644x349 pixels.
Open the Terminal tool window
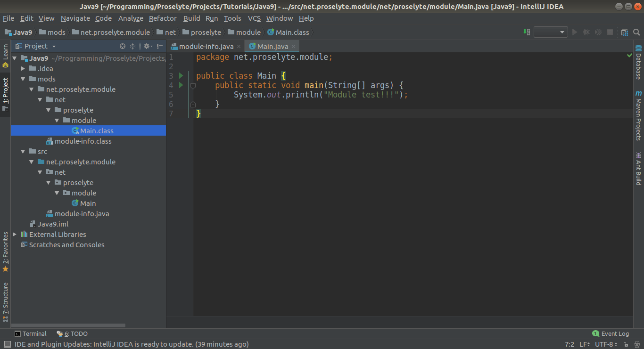click(x=31, y=333)
